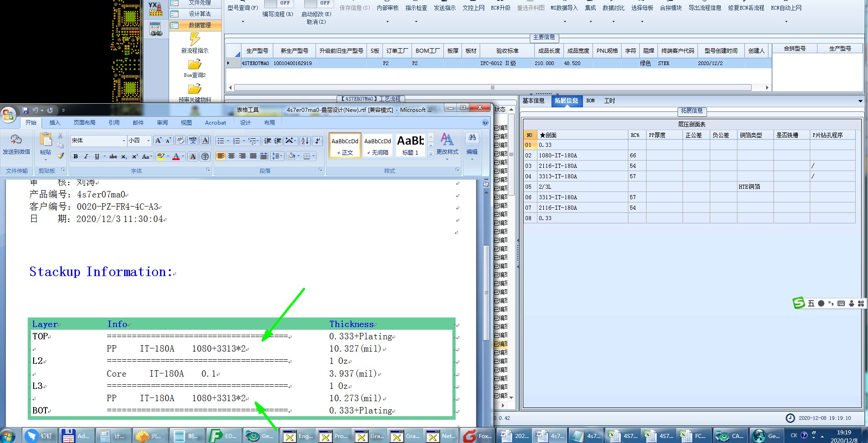Click Save in Word's quick access toolbar
The width and height of the screenshot is (868, 443).
(x=25, y=110)
